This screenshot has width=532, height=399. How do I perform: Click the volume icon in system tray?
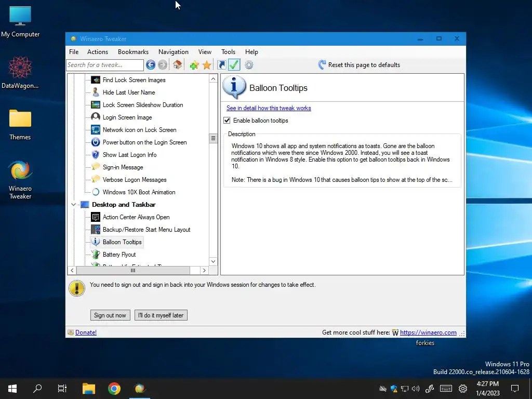click(x=416, y=389)
